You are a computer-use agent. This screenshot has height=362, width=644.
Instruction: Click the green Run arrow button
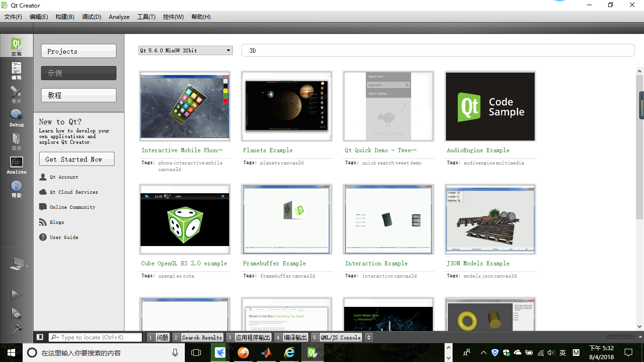[x=17, y=295]
